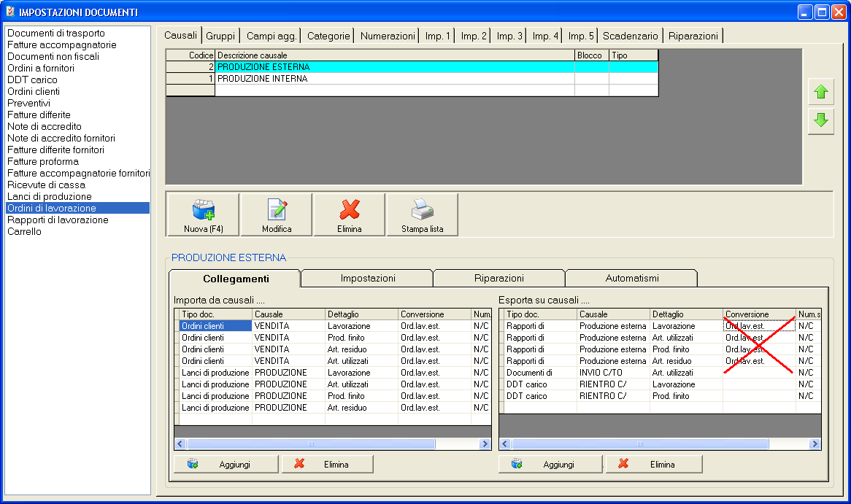851x504 pixels.
Task: Switch to the Gruppi tab
Action: coord(220,36)
